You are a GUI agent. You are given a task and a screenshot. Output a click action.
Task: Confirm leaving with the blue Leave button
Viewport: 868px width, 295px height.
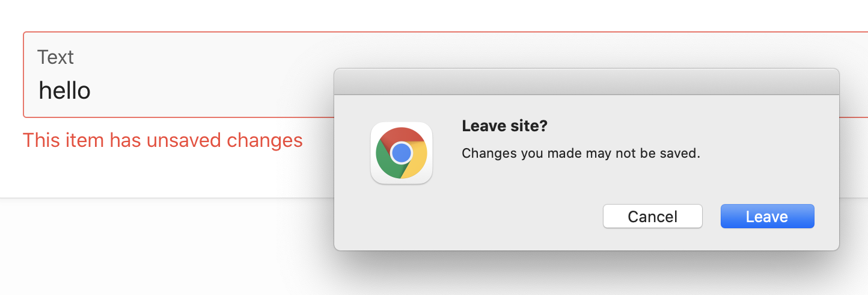pos(767,216)
